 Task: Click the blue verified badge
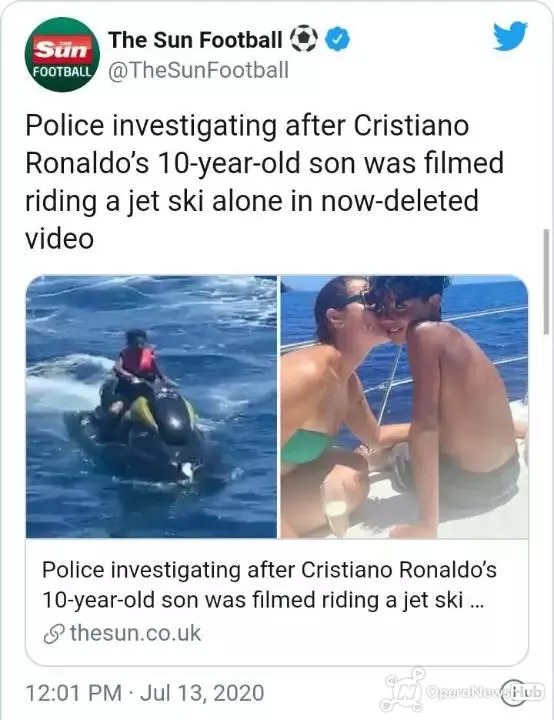(338, 39)
